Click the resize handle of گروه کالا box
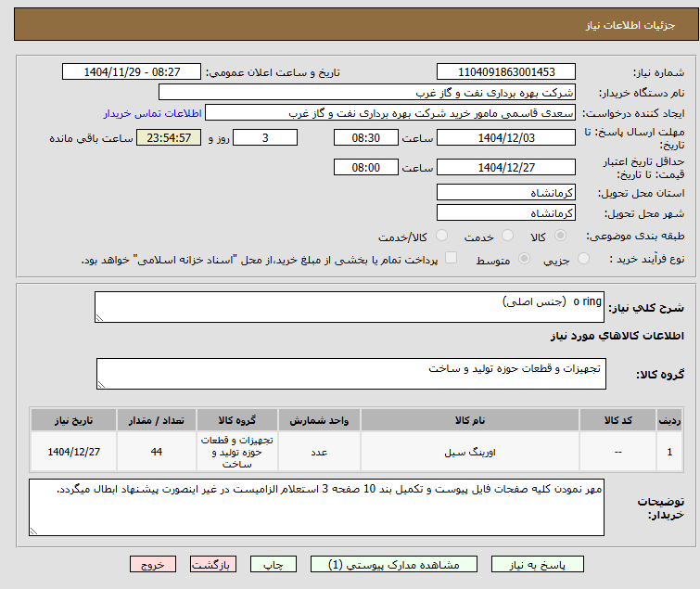700x589 pixels. point(101,385)
